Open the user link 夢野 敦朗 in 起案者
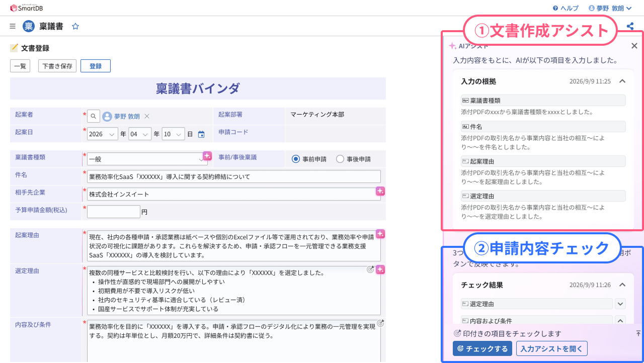 point(127,116)
